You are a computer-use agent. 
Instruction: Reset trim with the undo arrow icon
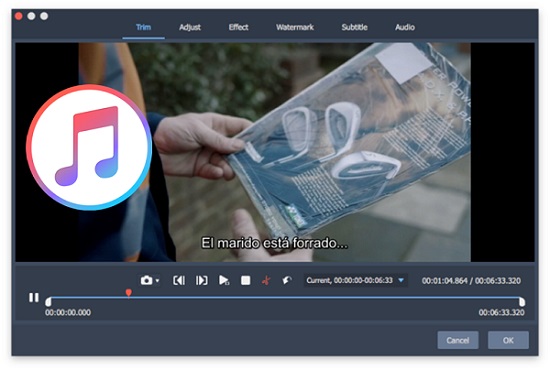pyautogui.click(x=287, y=280)
